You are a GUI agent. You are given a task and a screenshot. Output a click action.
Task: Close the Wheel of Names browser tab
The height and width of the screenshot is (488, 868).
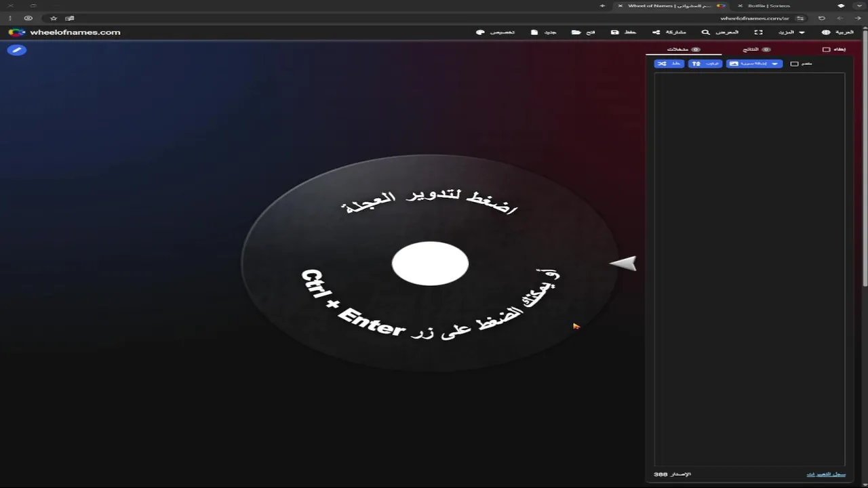point(620,5)
